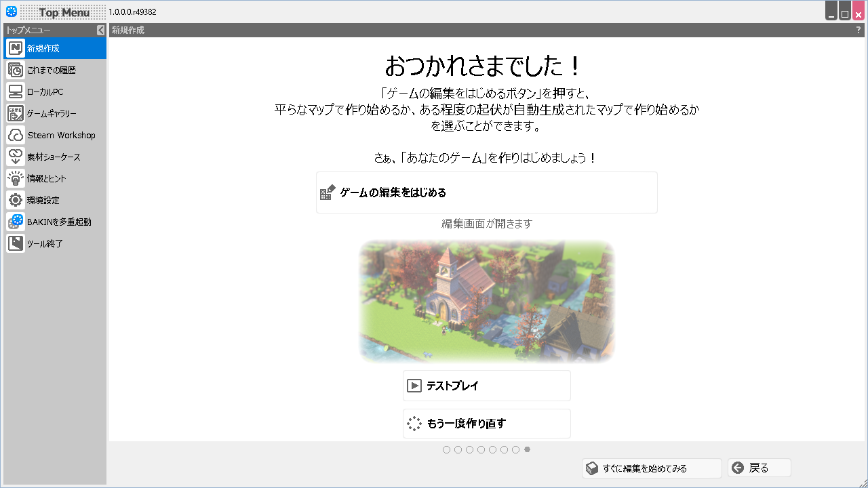Click the ゲームの編集をはじめる button
The image size is (868, 488).
coord(486,192)
